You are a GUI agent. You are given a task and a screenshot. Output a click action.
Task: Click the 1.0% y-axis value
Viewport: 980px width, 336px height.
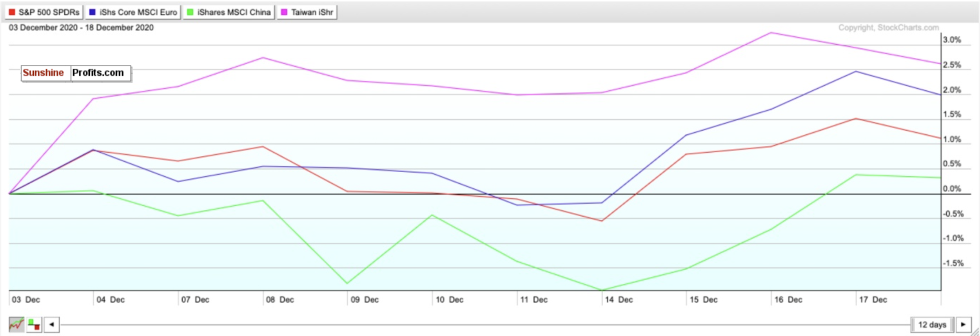click(952, 139)
